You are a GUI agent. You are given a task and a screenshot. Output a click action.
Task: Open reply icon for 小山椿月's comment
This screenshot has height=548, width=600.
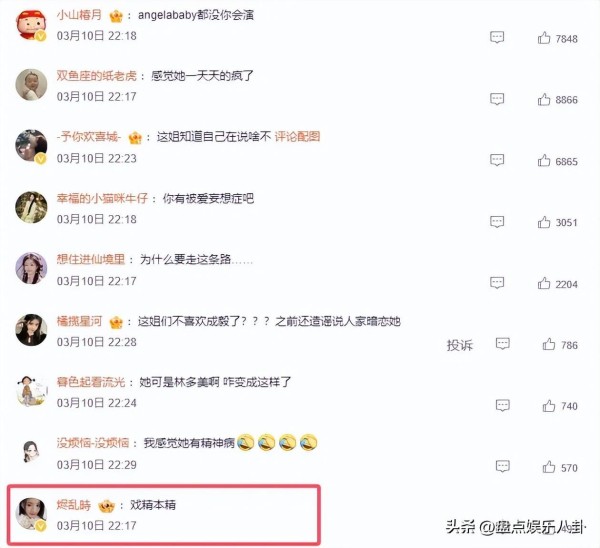pos(497,38)
